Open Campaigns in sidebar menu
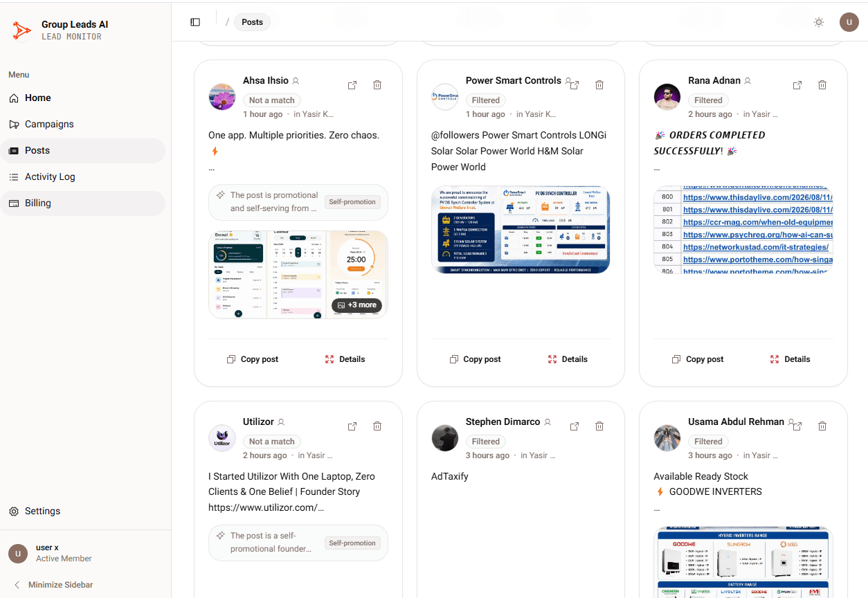868x598 pixels. pos(82,125)
